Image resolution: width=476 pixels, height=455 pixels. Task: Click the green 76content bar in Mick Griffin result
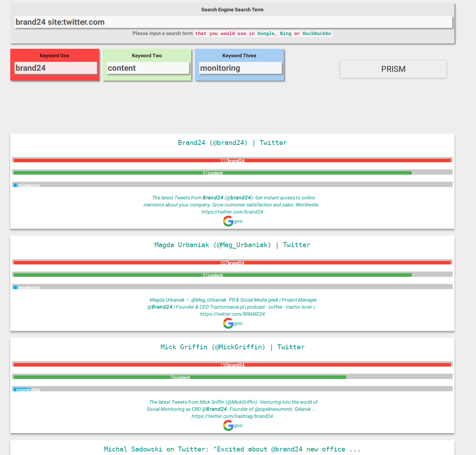[x=180, y=377]
